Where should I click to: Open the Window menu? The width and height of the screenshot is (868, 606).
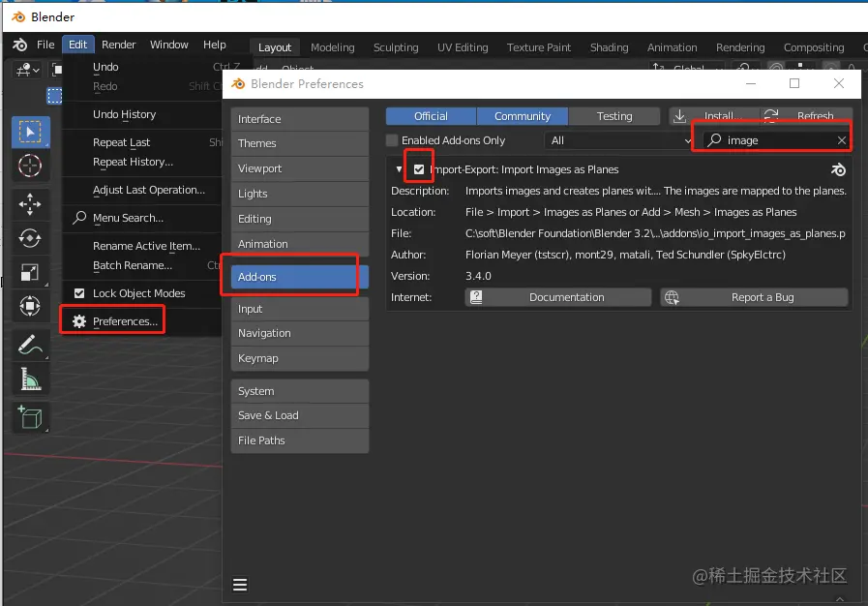click(168, 45)
